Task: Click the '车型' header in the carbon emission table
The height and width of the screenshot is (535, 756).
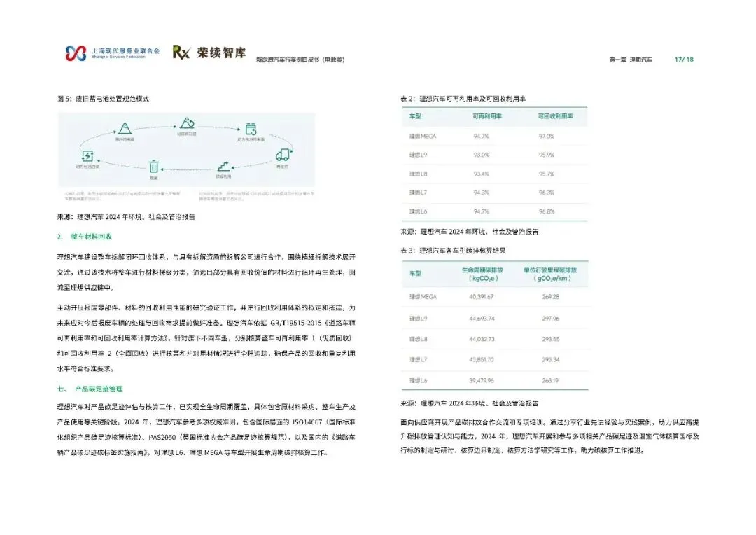Action: click(x=415, y=274)
